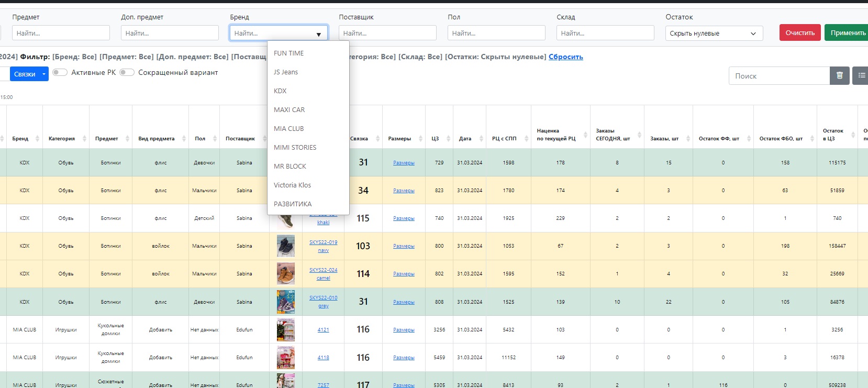Click the Поставщик filter search field

pos(387,33)
